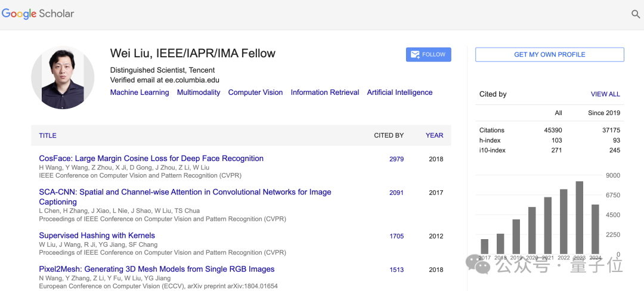644x291 pixels.
Task: Select the Machine Learning interest tag
Action: 140,92
